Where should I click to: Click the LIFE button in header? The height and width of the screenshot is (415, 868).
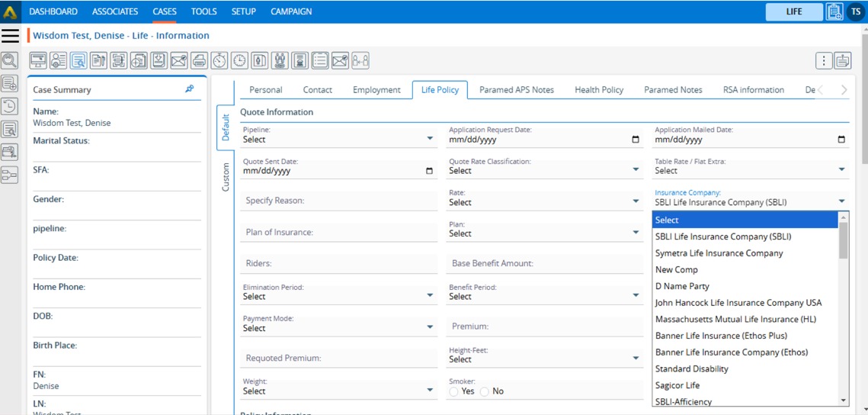coord(794,11)
